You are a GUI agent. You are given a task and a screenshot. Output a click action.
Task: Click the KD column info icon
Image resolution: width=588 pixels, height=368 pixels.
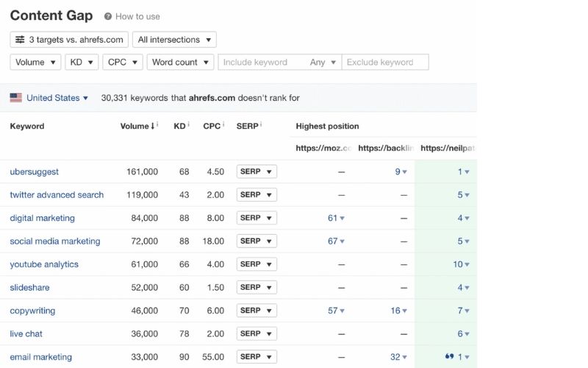coord(188,124)
